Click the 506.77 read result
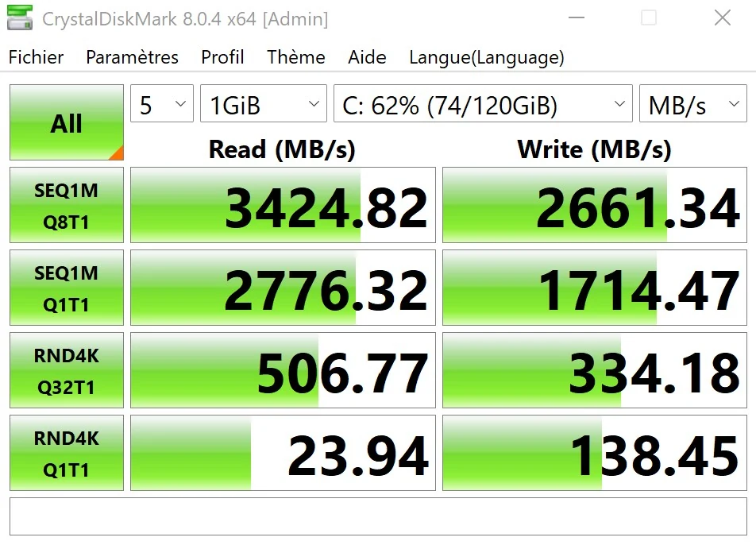756x545 pixels. pyautogui.click(x=283, y=370)
